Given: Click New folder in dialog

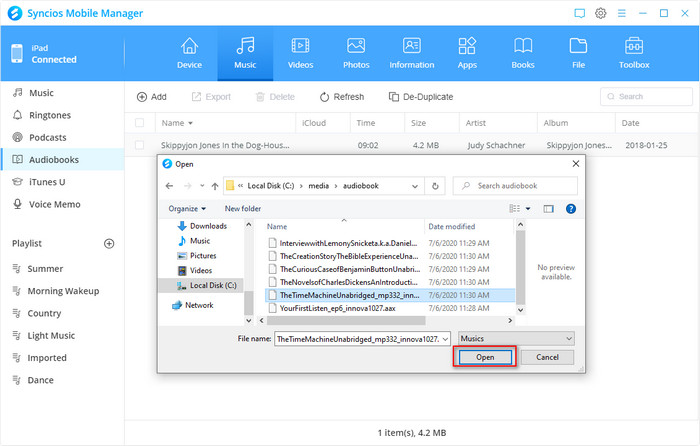Looking at the screenshot, I should (242, 208).
